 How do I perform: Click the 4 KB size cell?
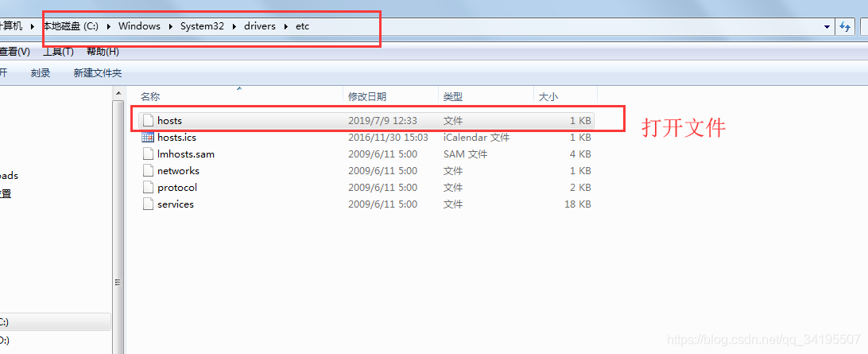tap(580, 154)
